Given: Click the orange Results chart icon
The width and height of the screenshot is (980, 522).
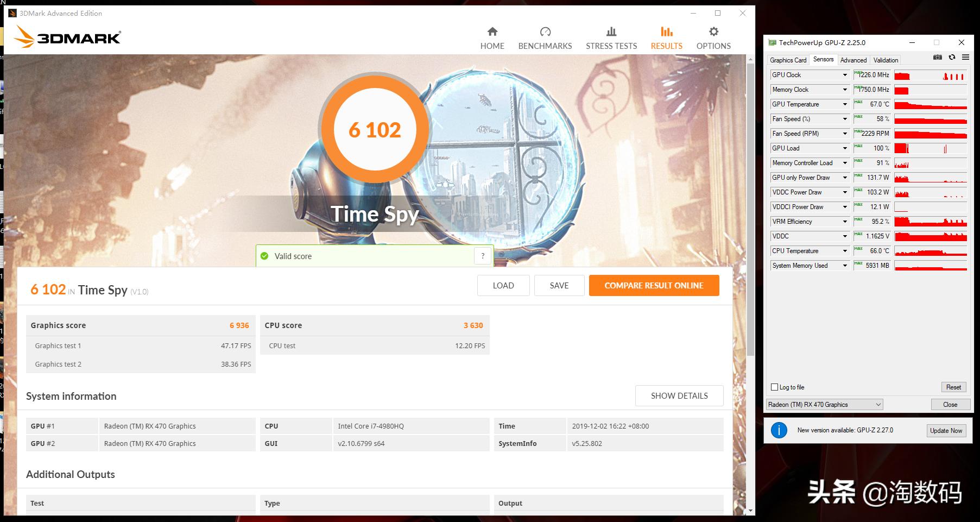Looking at the screenshot, I should click(x=666, y=32).
